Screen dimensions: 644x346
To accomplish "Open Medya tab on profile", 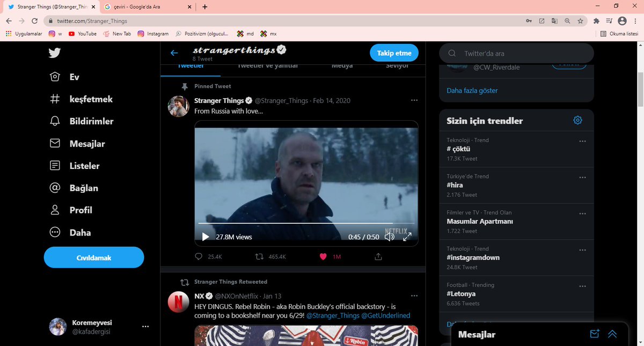I will [x=342, y=66].
